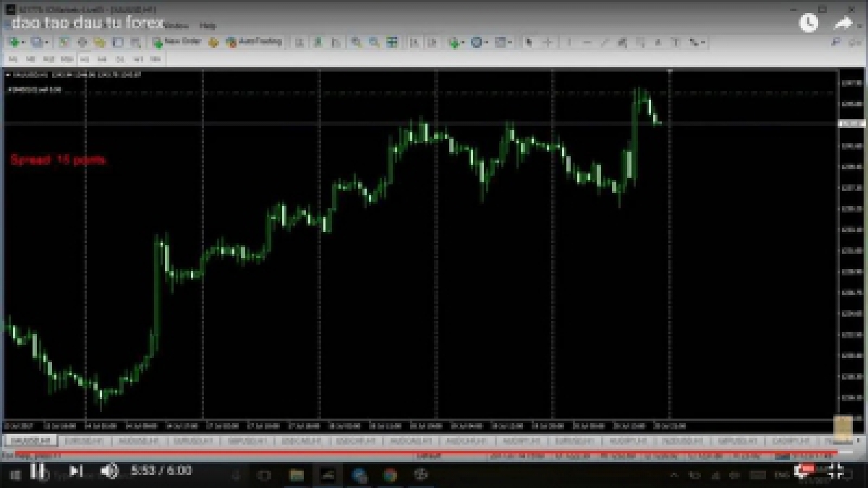Open the Help menu
Screen dimensions: 868x488
[x=208, y=26]
